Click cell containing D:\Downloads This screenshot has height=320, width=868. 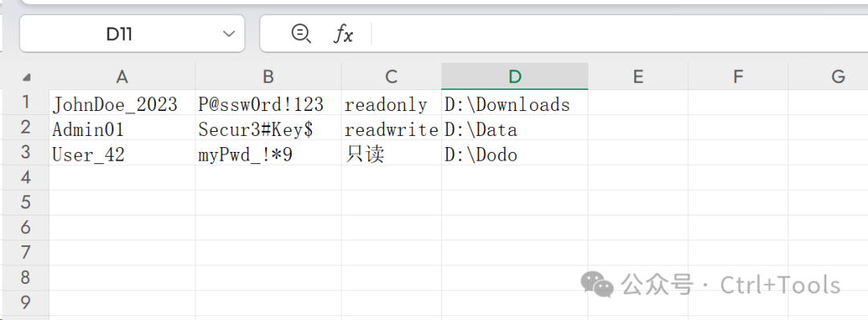click(515, 102)
